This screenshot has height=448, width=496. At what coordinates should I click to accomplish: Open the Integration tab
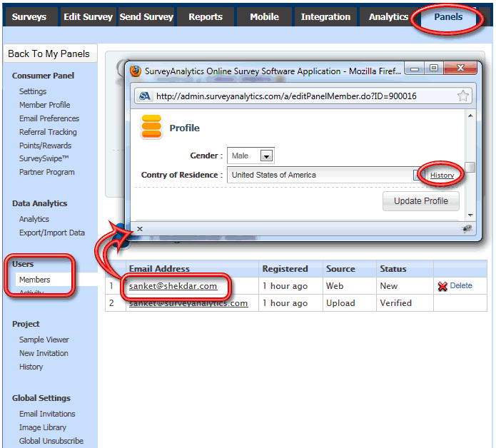325,16
